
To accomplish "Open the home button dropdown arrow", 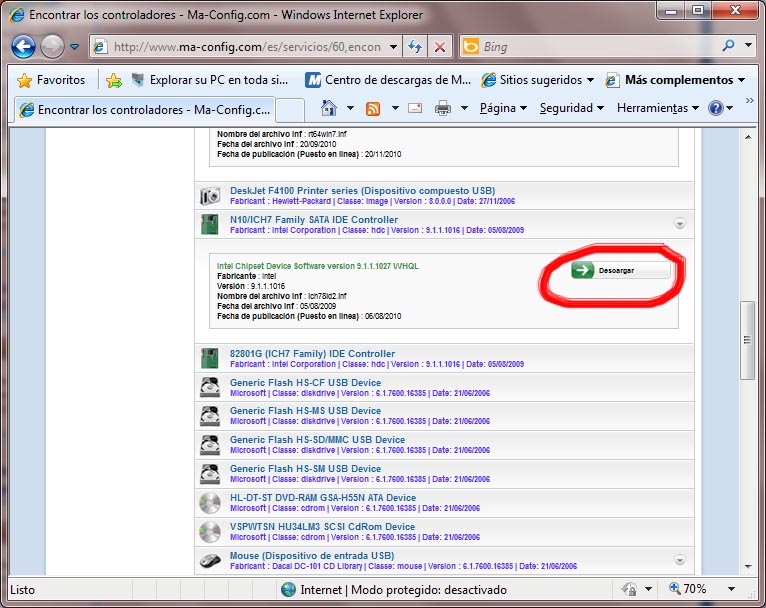I will click(x=350, y=108).
